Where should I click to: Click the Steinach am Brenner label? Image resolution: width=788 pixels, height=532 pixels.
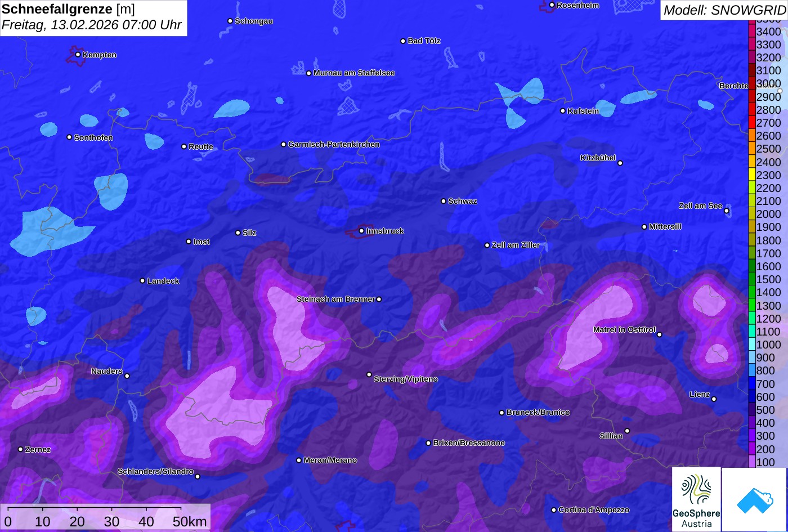335,299
